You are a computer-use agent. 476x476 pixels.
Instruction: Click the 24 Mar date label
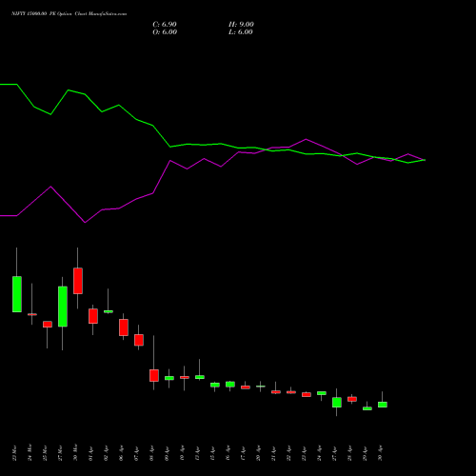(x=30, y=453)
